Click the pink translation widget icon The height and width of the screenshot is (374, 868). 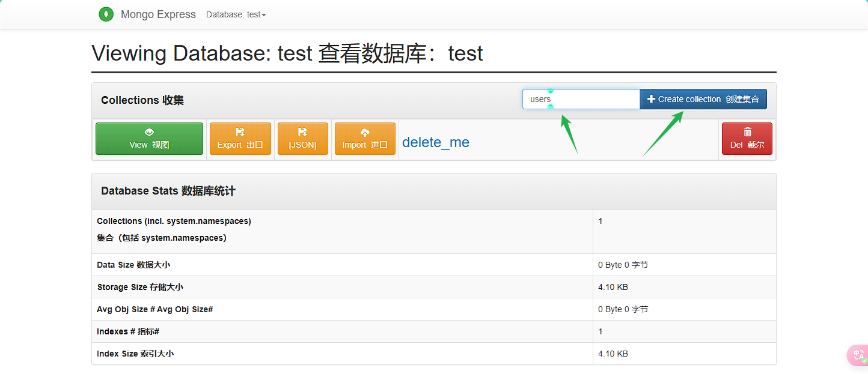pyautogui.click(x=858, y=355)
